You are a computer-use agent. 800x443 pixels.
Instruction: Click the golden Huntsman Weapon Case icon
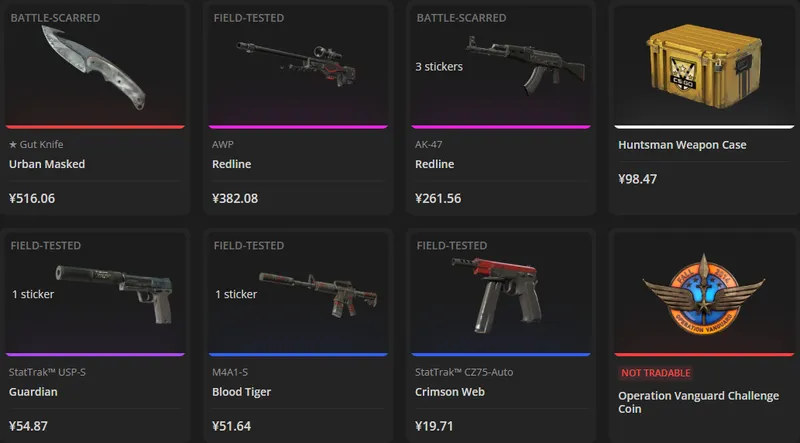704,67
